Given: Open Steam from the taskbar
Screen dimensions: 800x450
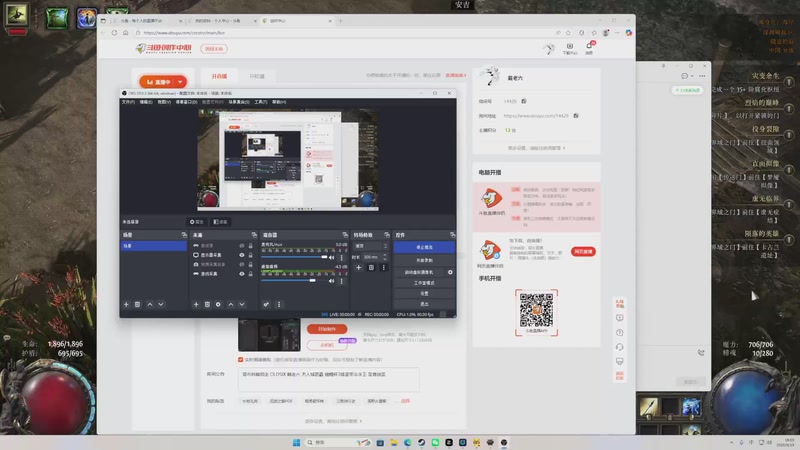Looking at the screenshot, I should click(421, 442).
